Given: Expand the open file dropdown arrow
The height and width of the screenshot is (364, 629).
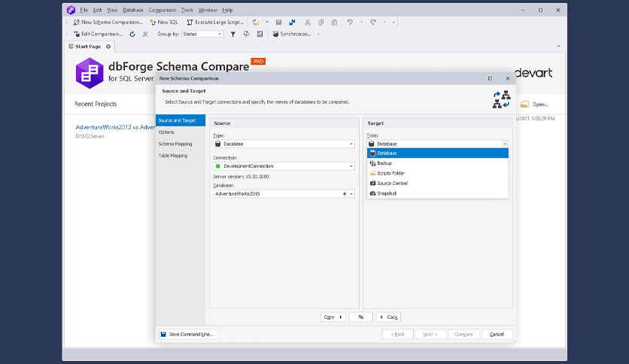Looking at the screenshot, I should tap(267, 22).
